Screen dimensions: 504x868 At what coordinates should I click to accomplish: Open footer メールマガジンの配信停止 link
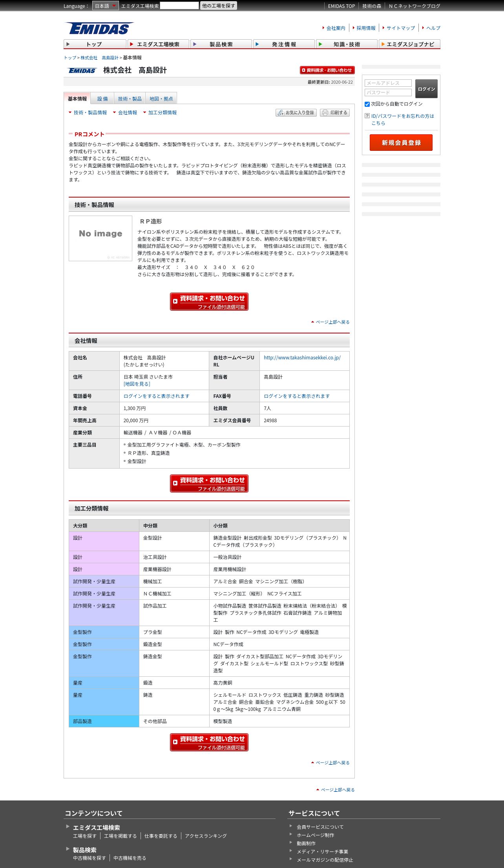(325, 860)
